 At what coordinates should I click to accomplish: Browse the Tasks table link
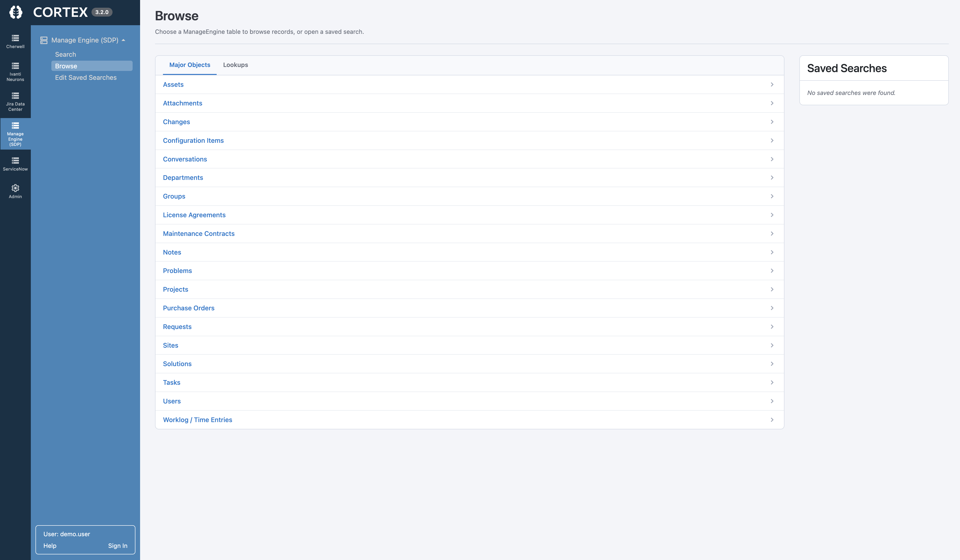coord(171,383)
